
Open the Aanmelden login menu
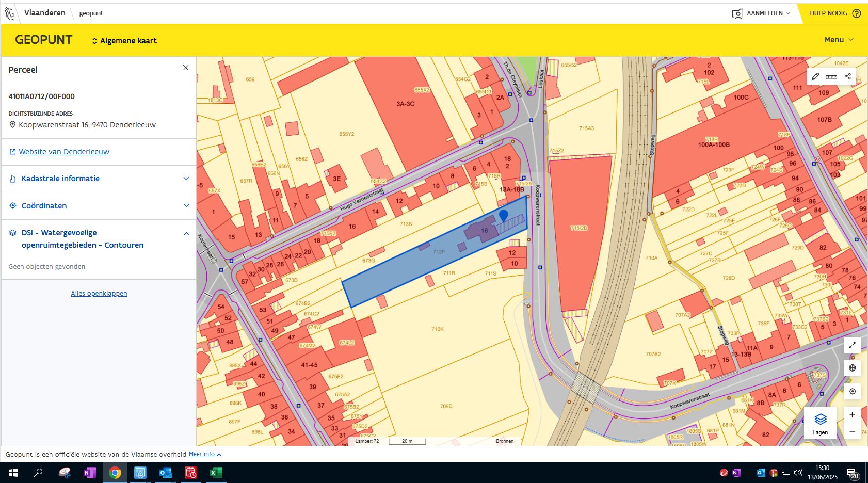click(761, 13)
